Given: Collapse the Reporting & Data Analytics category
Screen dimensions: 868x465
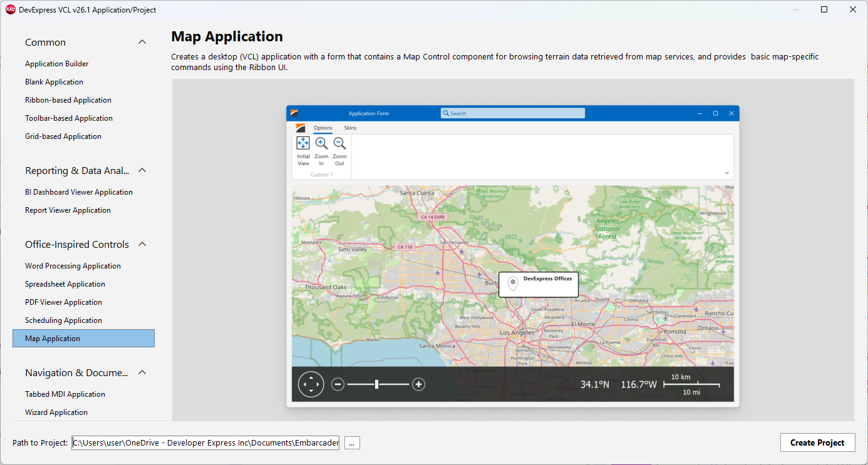Looking at the screenshot, I should pyautogui.click(x=142, y=170).
